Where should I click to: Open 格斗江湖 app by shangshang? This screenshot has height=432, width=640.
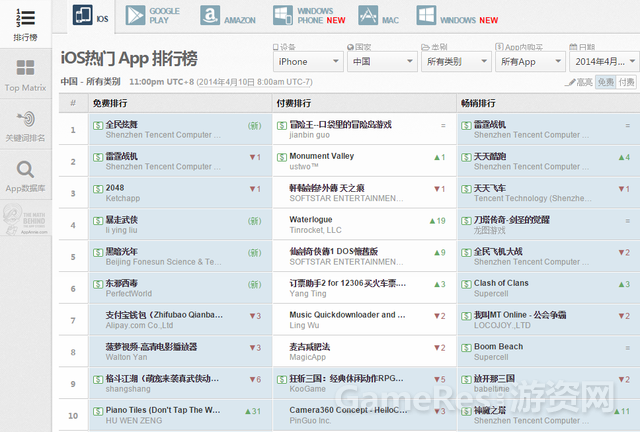(x=162, y=379)
